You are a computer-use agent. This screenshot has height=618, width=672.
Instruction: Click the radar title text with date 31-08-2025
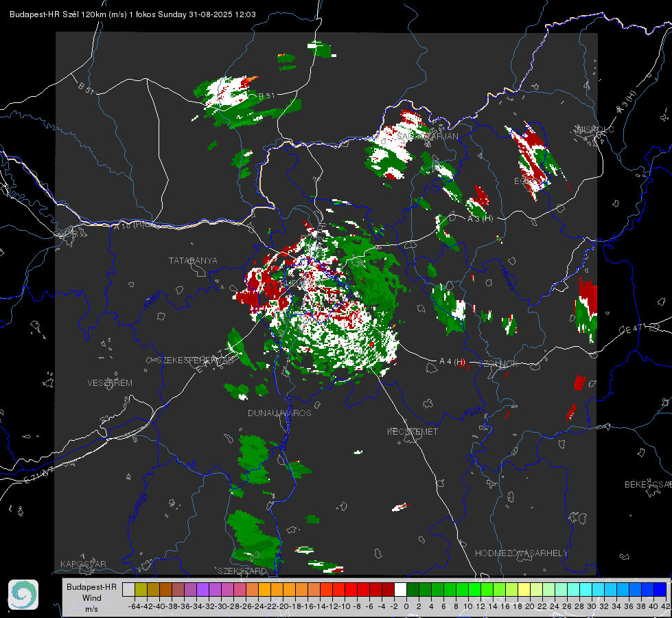[133, 14]
